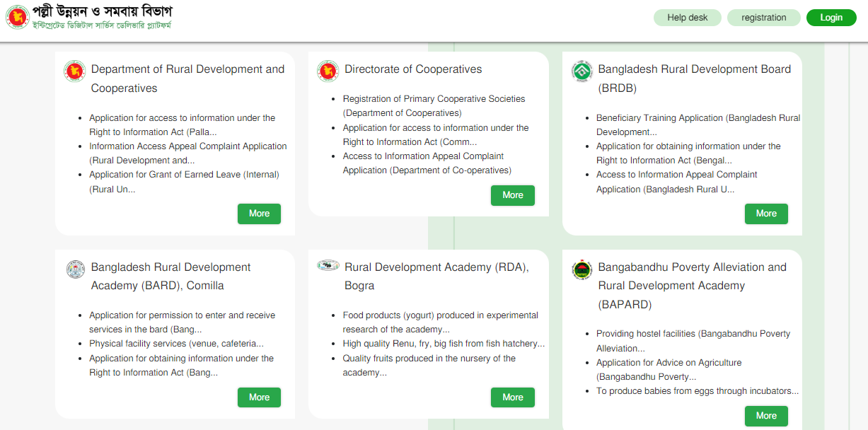Image resolution: width=868 pixels, height=430 pixels.
Task: Click More under Directorate of Cooperatives
Action: [x=512, y=195]
